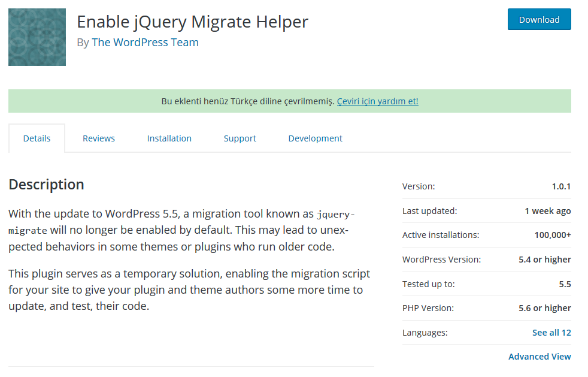Screen dimensions: 588x377
Task: Click the 'Languages:' label
Action: click(425, 333)
